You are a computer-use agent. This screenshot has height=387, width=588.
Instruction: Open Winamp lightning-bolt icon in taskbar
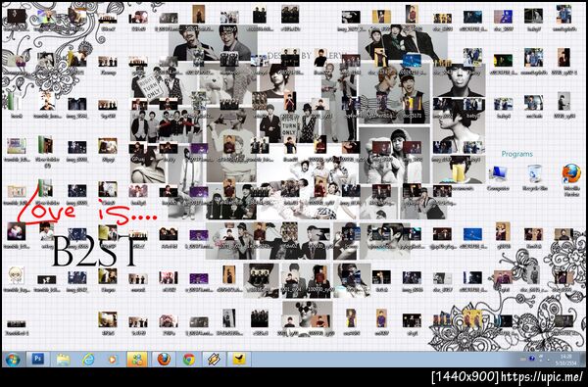[x=214, y=360]
